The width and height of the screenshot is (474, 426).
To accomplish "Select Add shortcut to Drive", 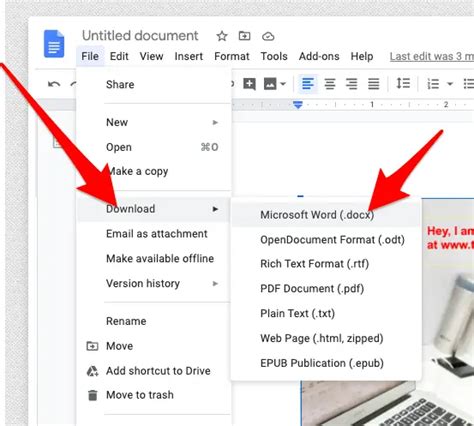I will (153, 371).
